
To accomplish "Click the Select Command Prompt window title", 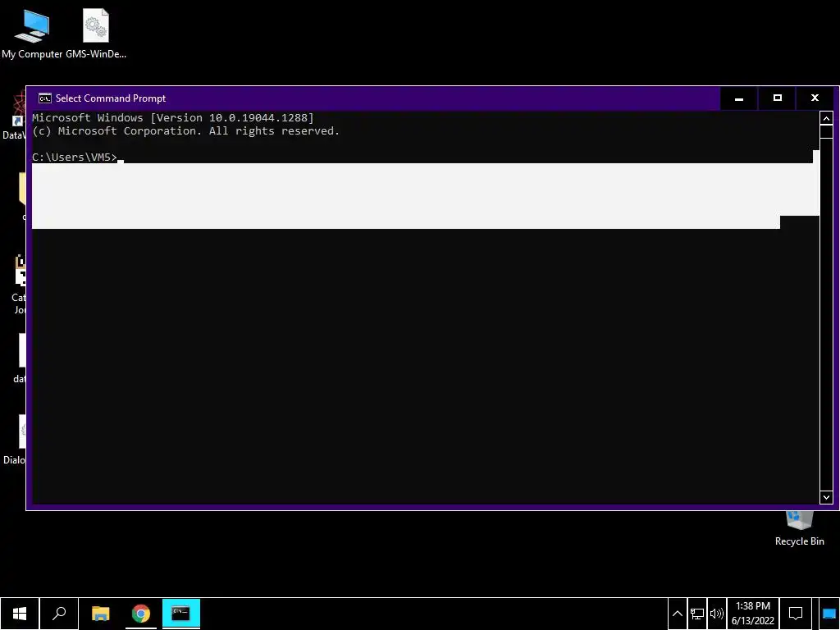I will (111, 98).
